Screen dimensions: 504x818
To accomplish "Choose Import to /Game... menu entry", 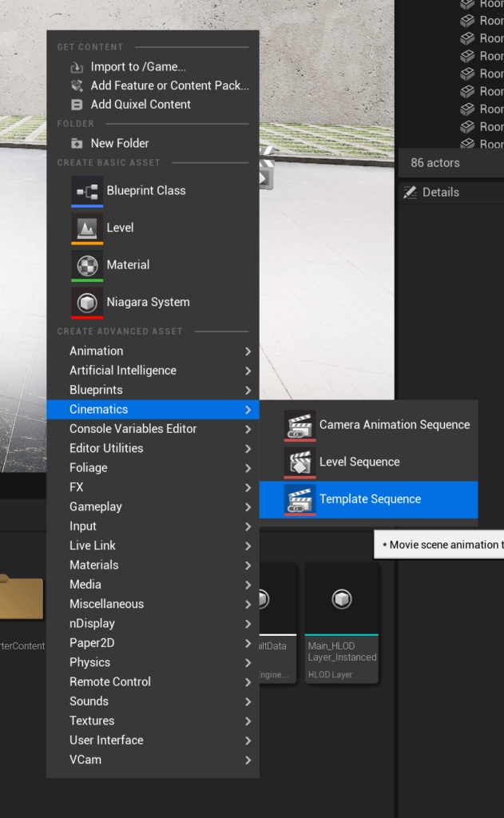I will click(x=153, y=67).
